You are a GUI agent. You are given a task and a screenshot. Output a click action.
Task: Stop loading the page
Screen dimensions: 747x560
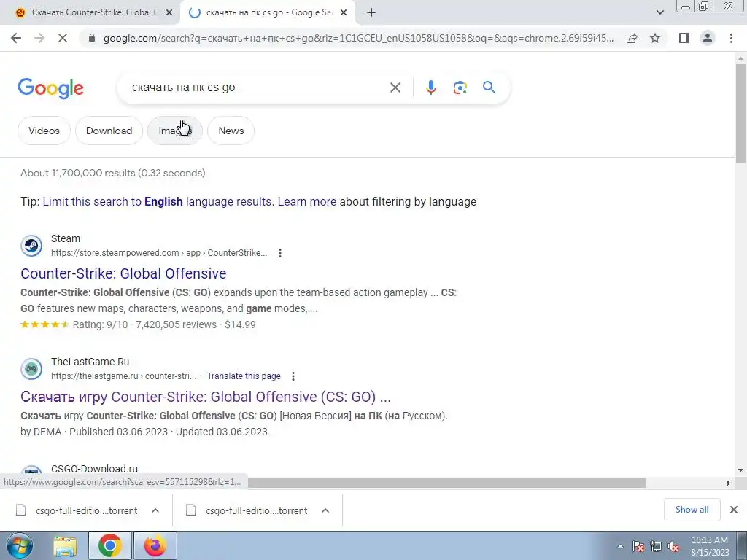tap(63, 38)
